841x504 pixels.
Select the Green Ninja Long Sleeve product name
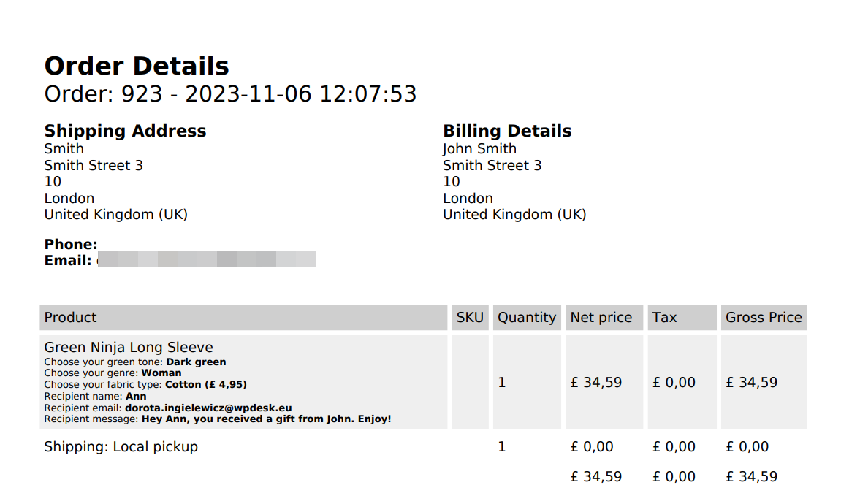(x=129, y=348)
